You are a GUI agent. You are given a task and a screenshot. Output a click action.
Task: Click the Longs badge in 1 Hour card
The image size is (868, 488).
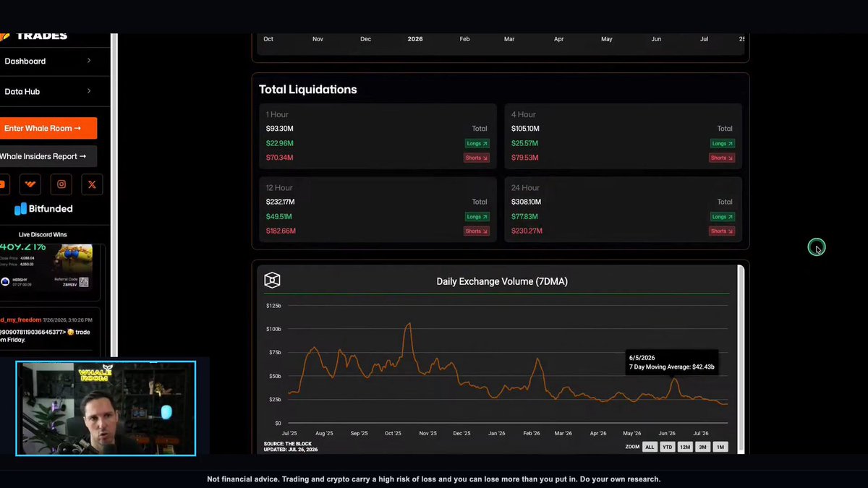pos(477,144)
